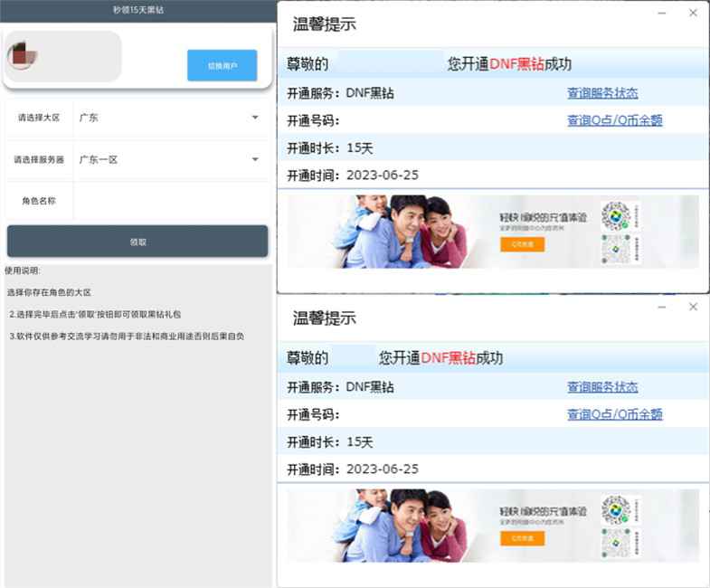Click 开通号码 label in lower dialog
This screenshot has width=710, height=588.
click(313, 415)
